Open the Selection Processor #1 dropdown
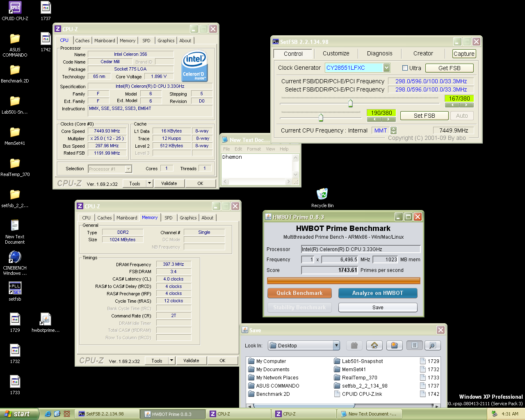The image size is (525, 420). 128,169
